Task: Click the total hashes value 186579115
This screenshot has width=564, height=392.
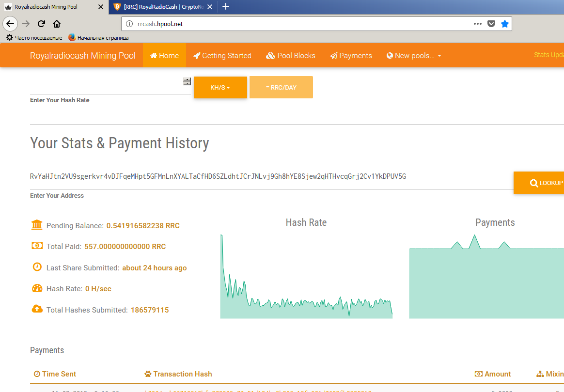Action: tap(150, 310)
